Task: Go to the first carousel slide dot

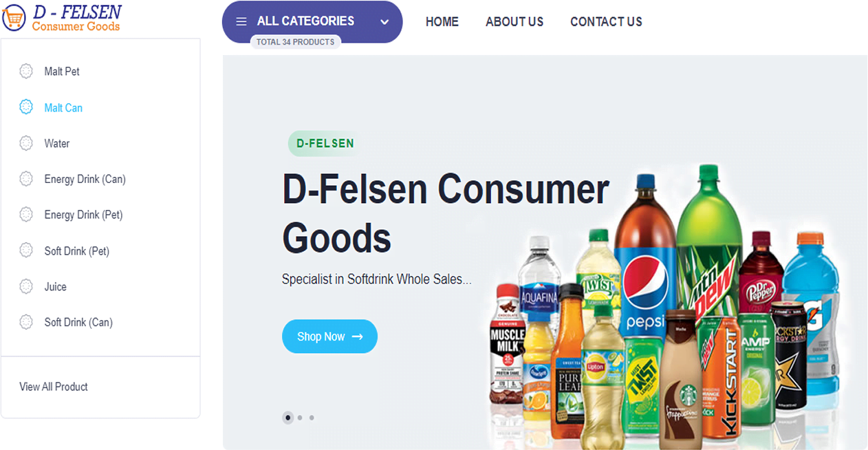Action: pos(287,418)
